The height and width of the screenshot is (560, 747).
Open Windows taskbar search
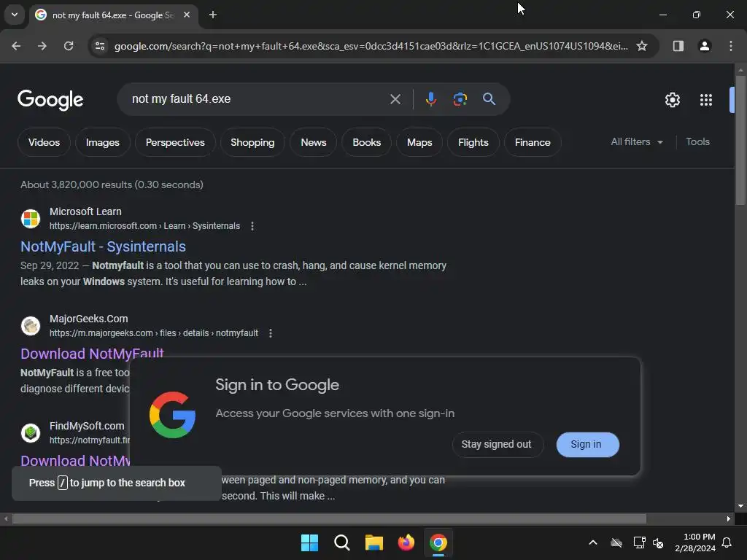pyautogui.click(x=341, y=542)
